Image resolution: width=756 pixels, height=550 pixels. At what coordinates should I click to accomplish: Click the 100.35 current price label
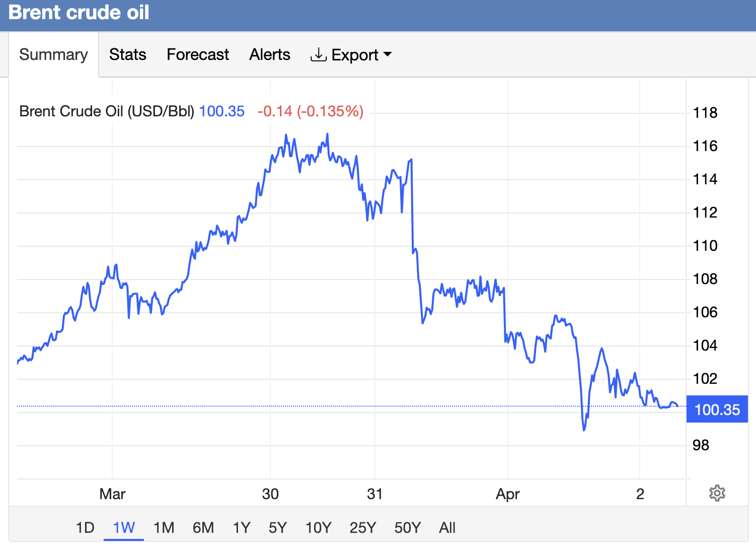(717, 409)
